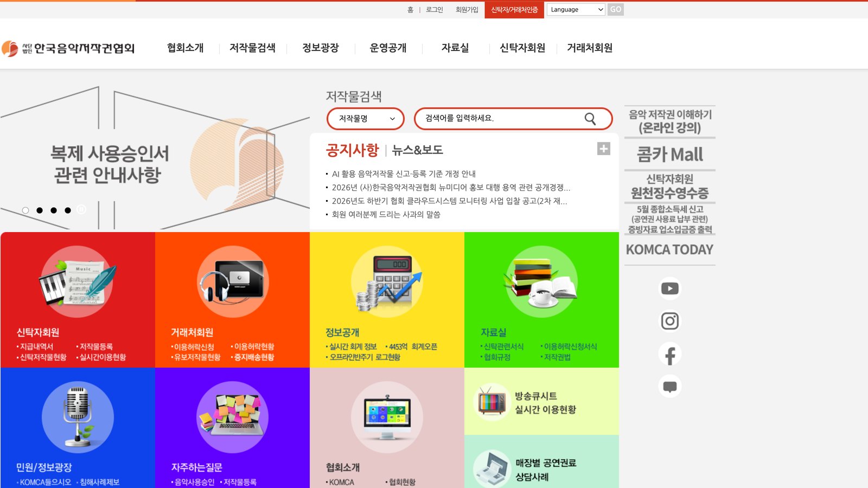Click the monitor 협회소개 icon
868x488 pixels.
click(x=387, y=417)
